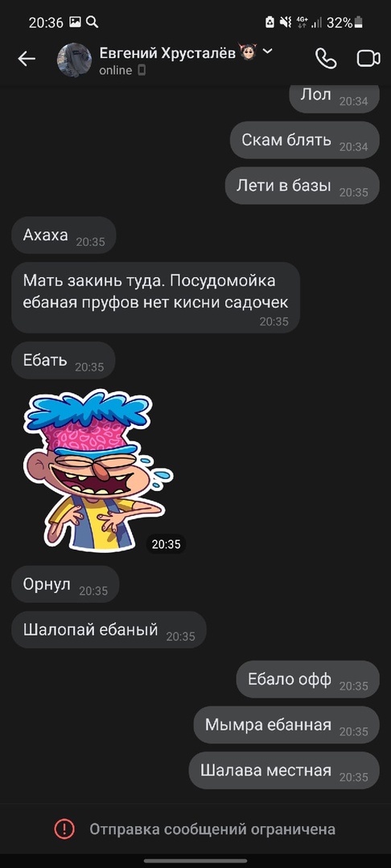Start a video call with the camera icon
Viewport: 391px width, 868px height.
tap(368, 59)
